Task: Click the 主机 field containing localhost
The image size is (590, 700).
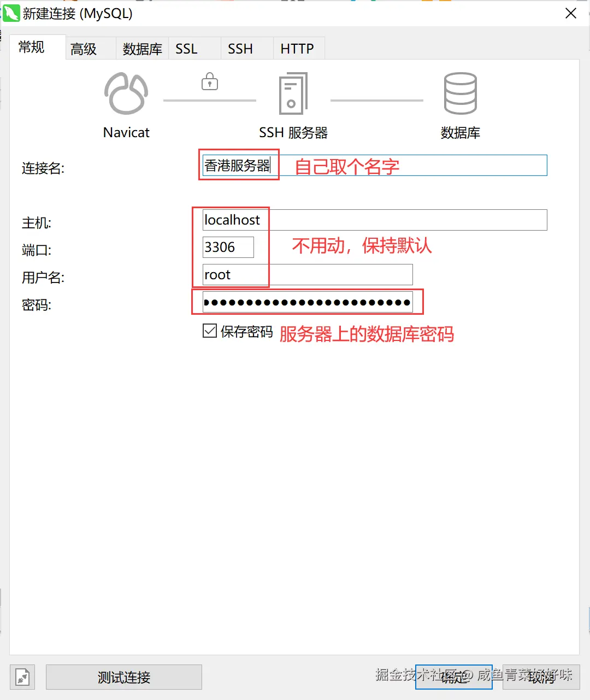Action: [x=375, y=220]
